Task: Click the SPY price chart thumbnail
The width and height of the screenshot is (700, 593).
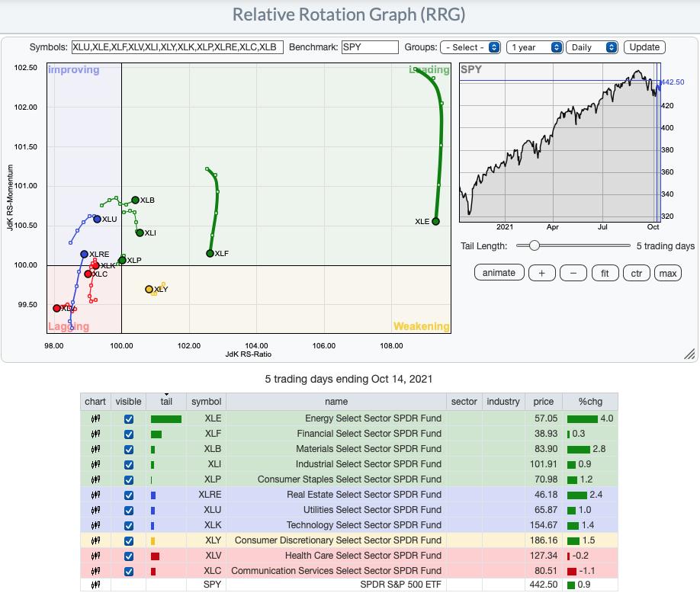Action: click(560, 143)
